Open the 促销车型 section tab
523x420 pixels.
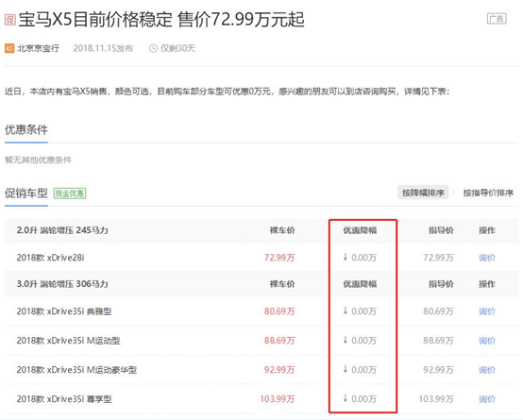26,193
